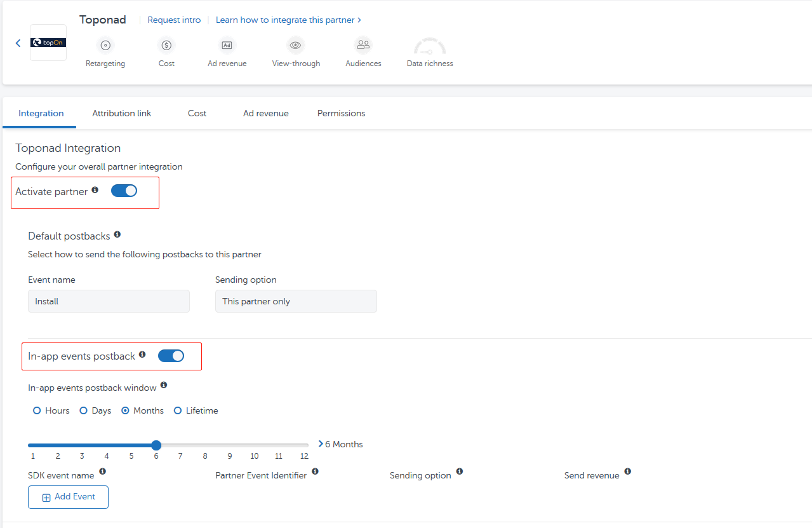The width and height of the screenshot is (812, 528).
Task: Expand the 6 Months chevron
Action: 321,443
